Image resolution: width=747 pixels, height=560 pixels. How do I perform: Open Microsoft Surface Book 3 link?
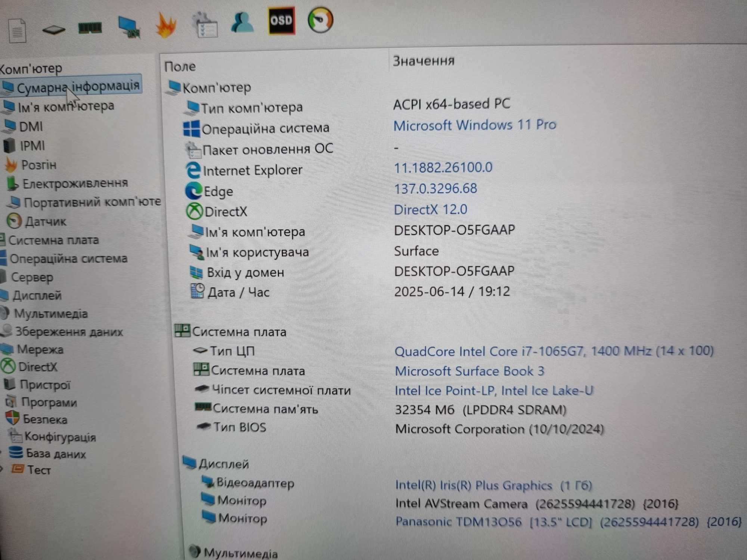pos(469,371)
